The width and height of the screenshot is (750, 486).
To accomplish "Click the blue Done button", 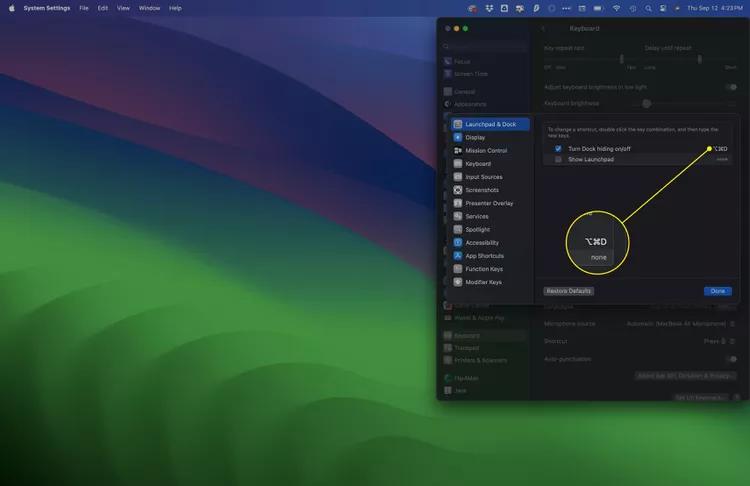I will pos(717,291).
